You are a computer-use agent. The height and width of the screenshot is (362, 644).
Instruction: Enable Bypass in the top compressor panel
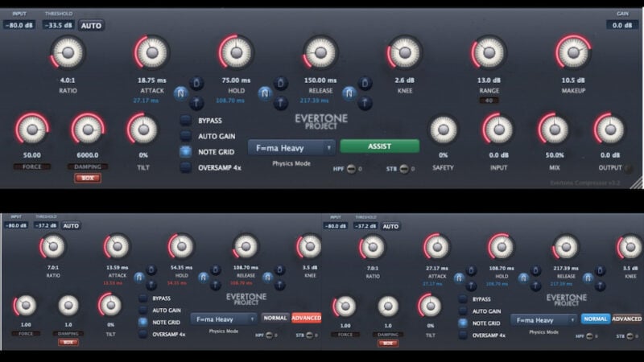[x=186, y=121]
